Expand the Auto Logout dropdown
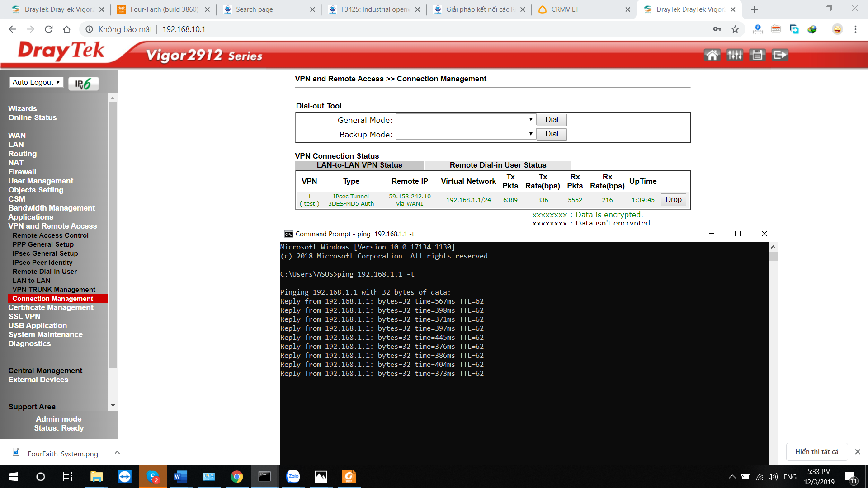 click(x=36, y=82)
